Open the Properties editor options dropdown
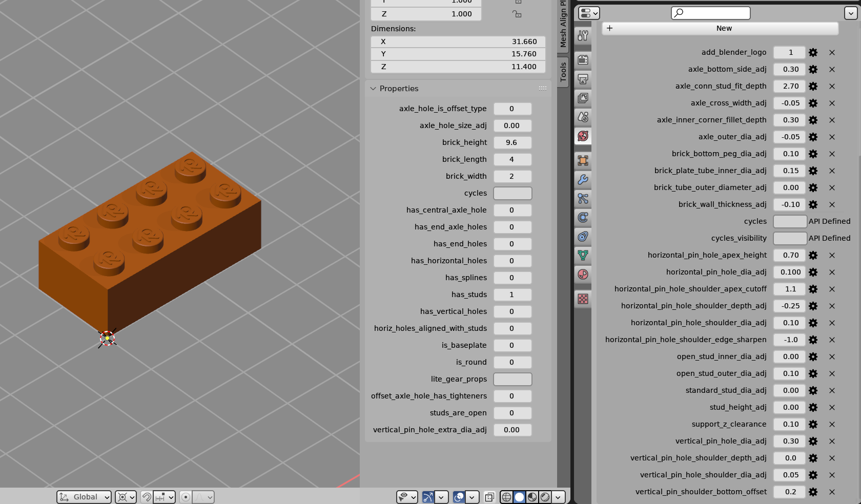Image resolution: width=861 pixels, height=504 pixels. [x=851, y=13]
